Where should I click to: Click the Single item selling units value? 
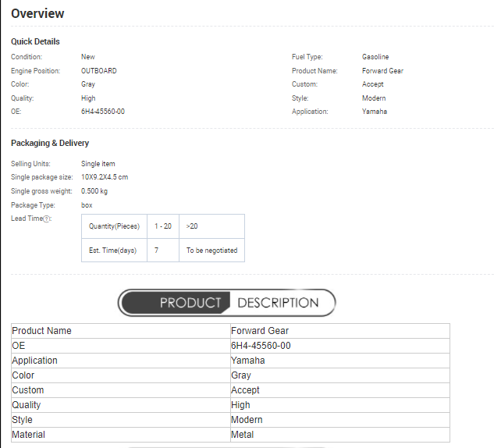98,164
